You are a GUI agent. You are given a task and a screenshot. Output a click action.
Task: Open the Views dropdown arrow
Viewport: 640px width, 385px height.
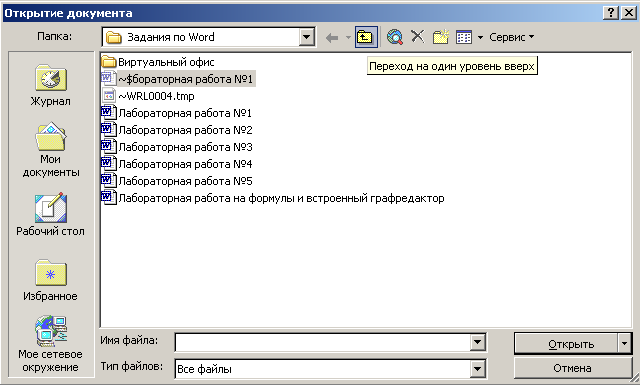480,38
